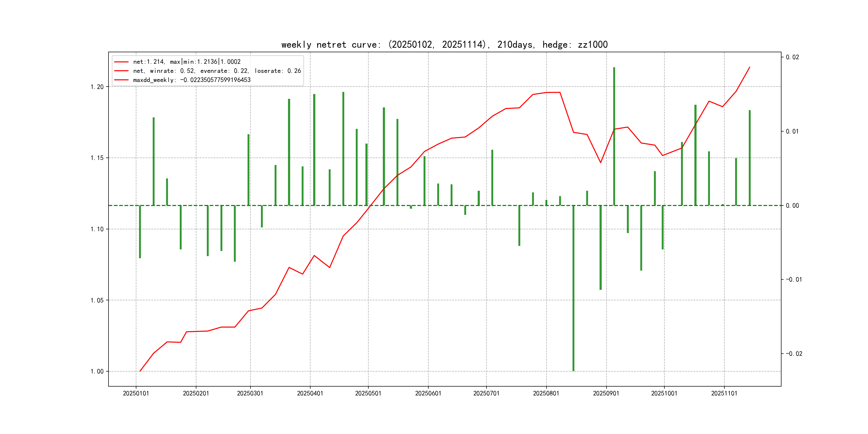Click the 0.02 right axis label
868x434 pixels.
coord(792,57)
